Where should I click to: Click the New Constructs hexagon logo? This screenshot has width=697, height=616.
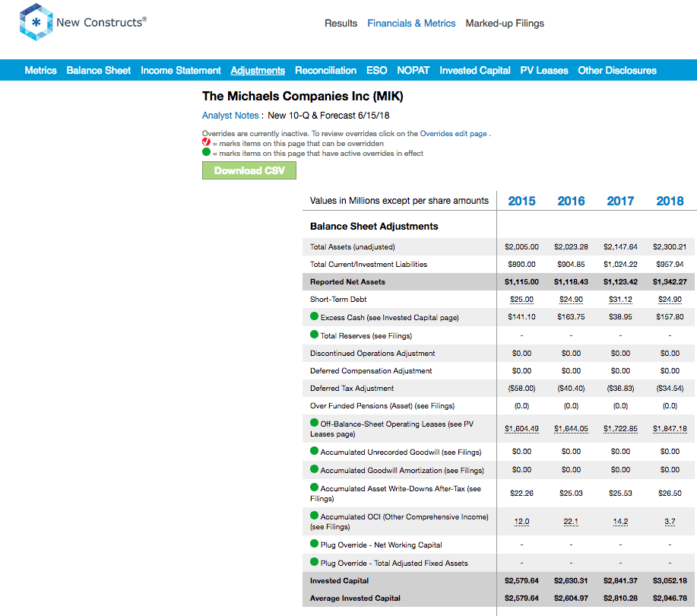click(x=36, y=22)
